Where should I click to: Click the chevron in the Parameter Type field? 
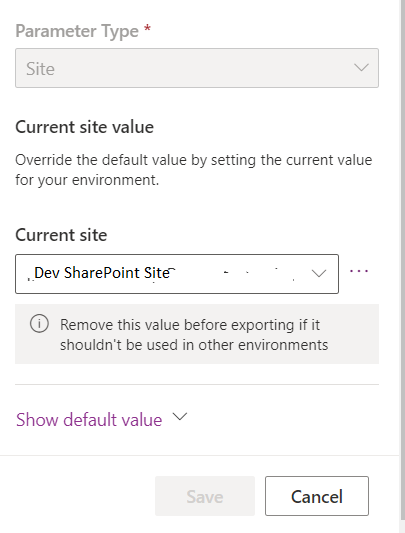pos(361,67)
